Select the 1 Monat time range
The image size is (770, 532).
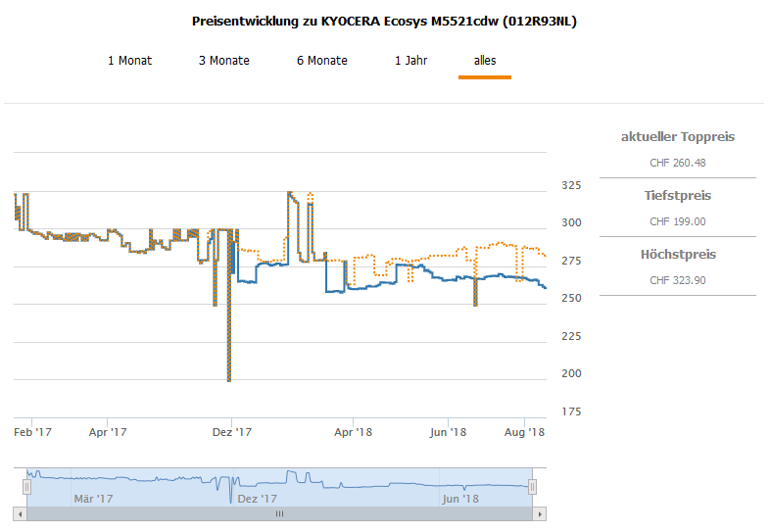coord(129,61)
